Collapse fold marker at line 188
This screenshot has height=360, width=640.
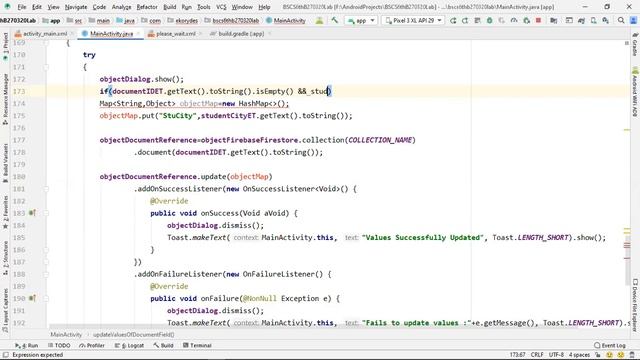[46, 274]
